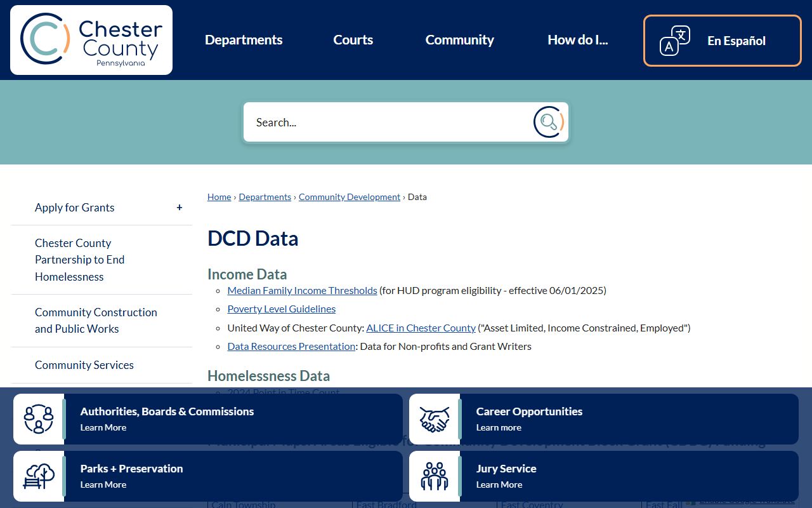The image size is (812, 508).
Task: Follow the ALICE in Chester County link
Action: click(x=421, y=328)
